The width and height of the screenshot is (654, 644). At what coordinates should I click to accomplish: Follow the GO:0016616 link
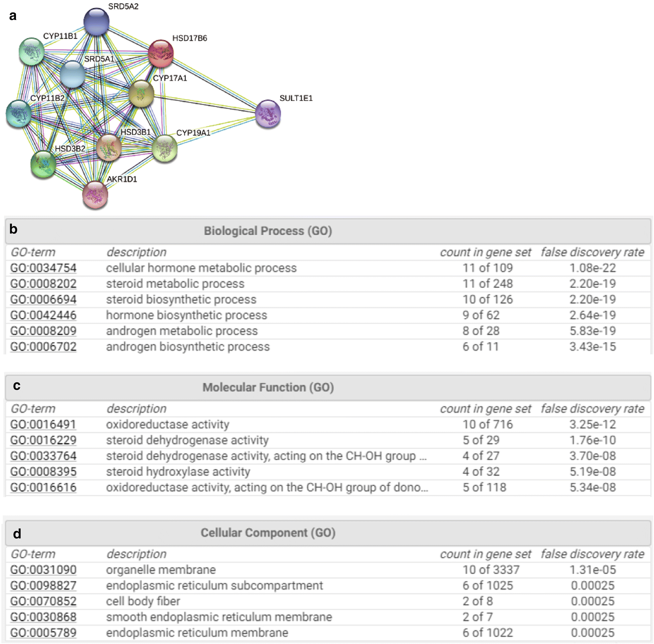43,487
